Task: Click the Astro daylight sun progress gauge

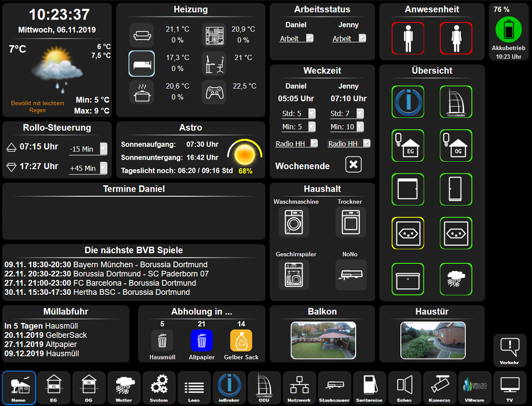Action: coord(244,154)
